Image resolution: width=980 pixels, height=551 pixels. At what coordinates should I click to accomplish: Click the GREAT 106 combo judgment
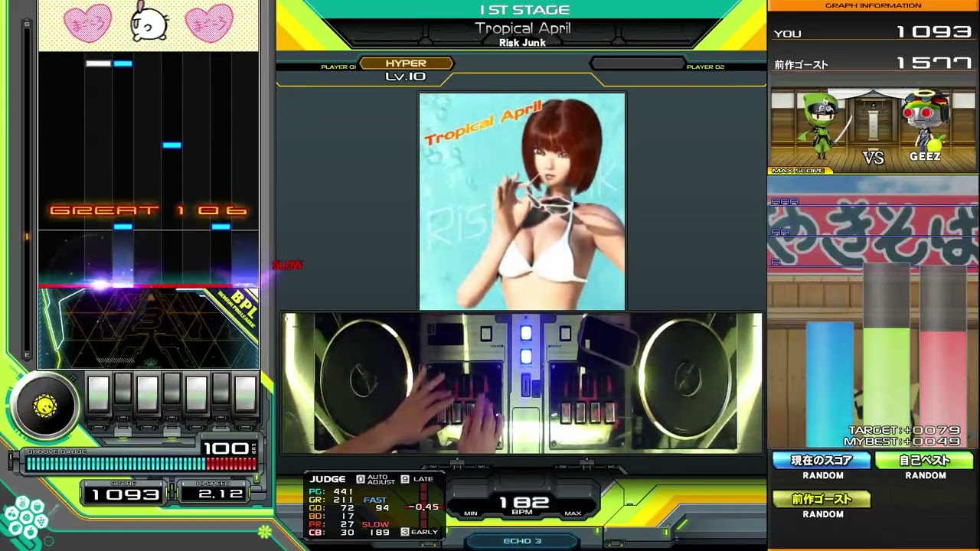[x=149, y=210]
